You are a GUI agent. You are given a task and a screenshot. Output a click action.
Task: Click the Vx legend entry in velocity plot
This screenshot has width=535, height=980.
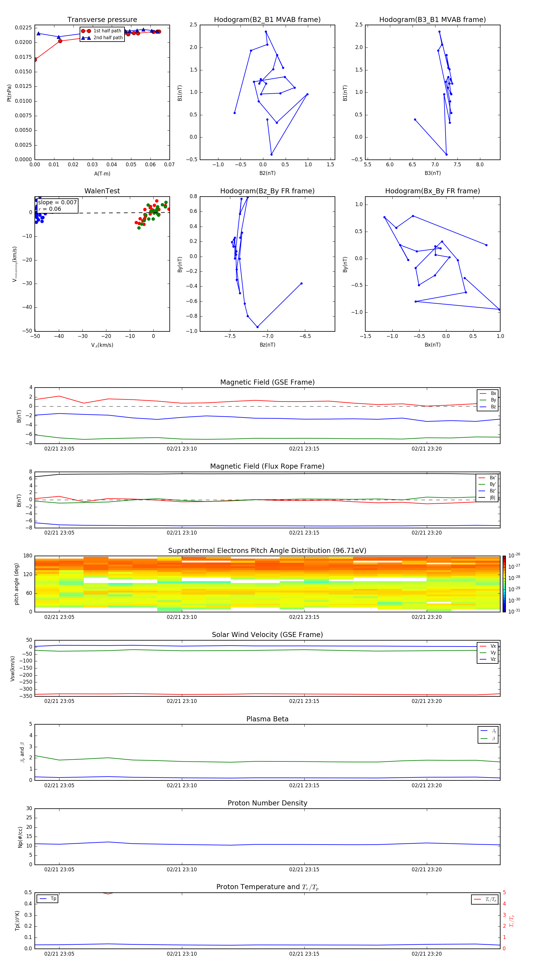click(488, 646)
